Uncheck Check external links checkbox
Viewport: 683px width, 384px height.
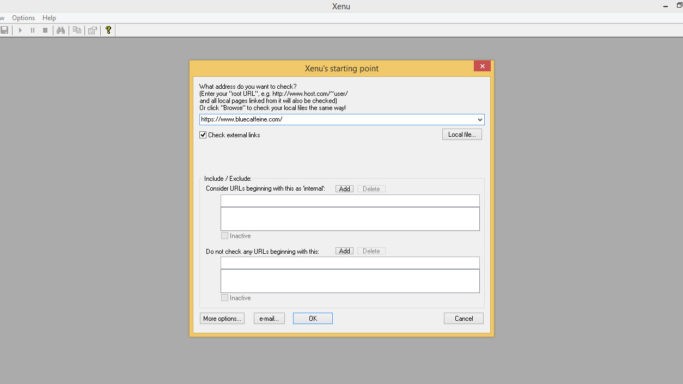203,135
